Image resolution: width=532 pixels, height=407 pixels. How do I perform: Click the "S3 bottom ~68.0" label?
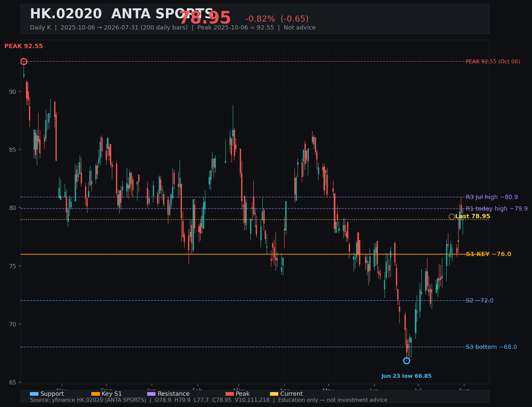coord(491,347)
